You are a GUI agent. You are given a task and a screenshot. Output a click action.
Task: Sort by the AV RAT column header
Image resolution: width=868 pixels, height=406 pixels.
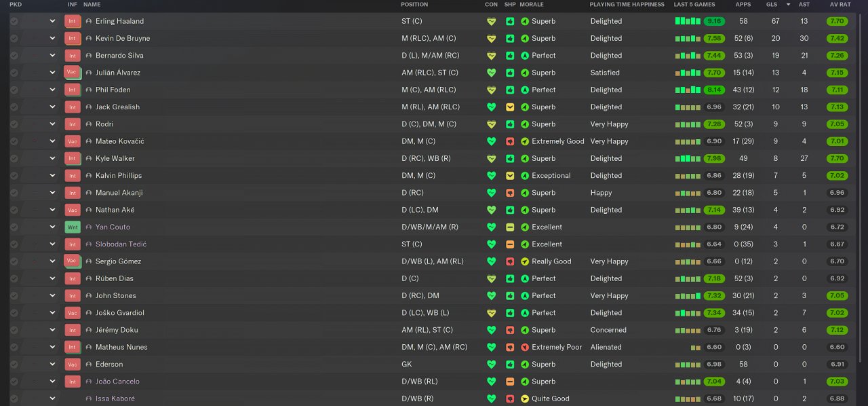click(x=840, y=5)
